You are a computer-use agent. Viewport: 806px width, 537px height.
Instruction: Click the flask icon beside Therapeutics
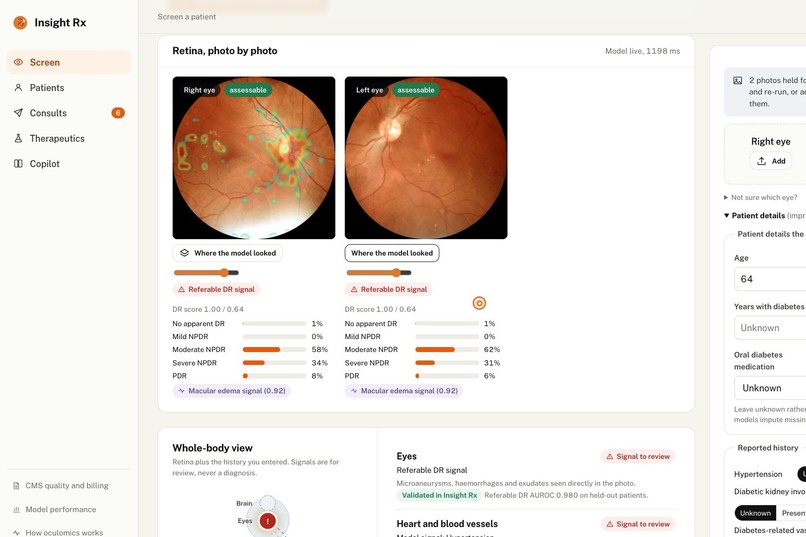(19, 138)
